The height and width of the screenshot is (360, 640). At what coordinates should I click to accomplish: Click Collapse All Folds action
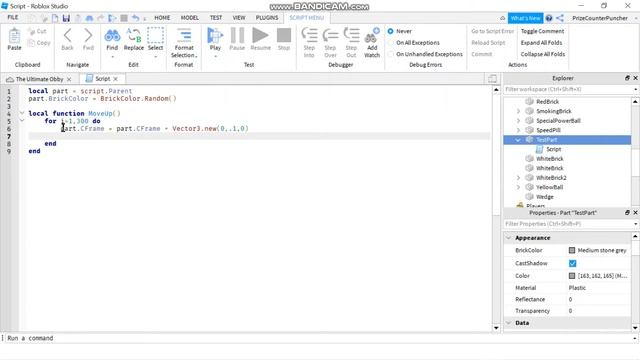pyautogui.click(x=542, y=54)
